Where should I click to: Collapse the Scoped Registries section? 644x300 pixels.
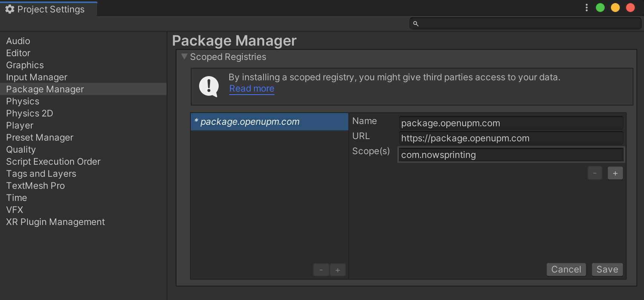coord(184,57)
